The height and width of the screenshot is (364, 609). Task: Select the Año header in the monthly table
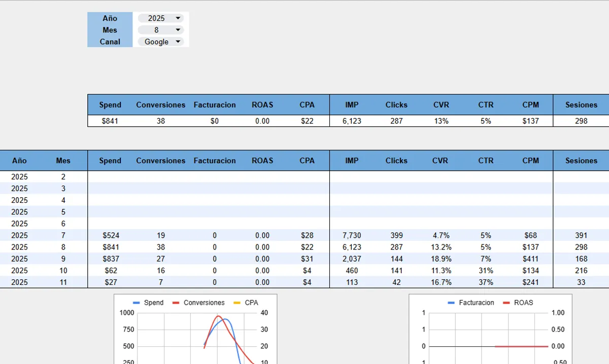click(19, 161)
